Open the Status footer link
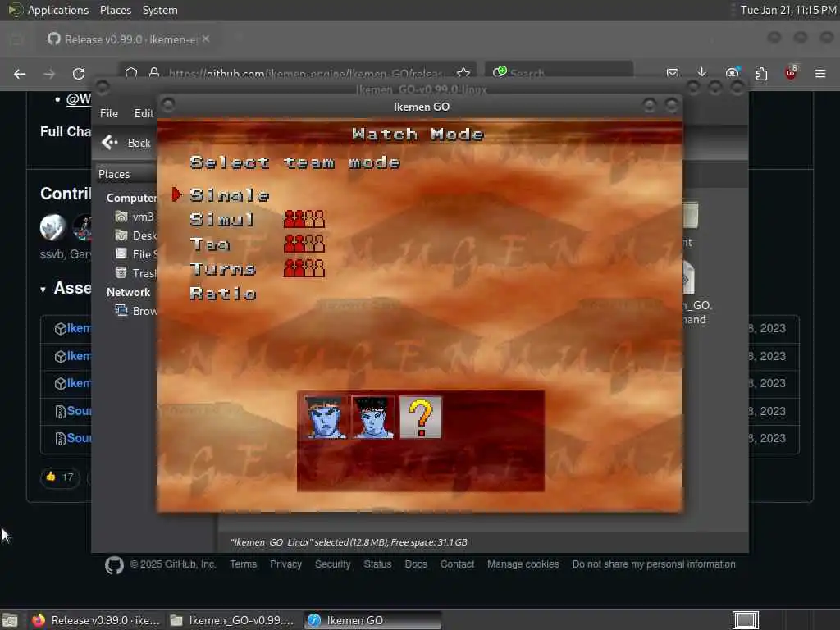Viewport: 840px width, 630px height. [377, 564]
